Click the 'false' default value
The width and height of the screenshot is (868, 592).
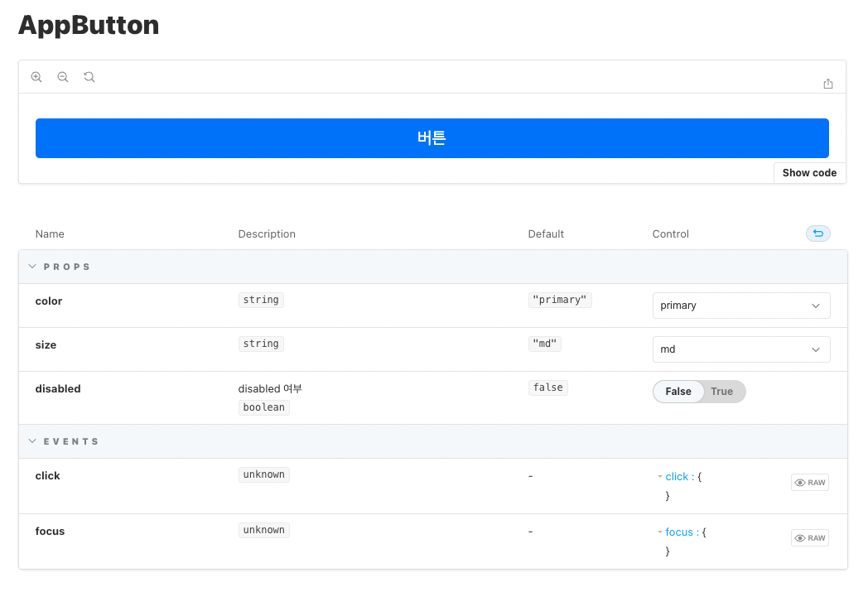point(548,387)
